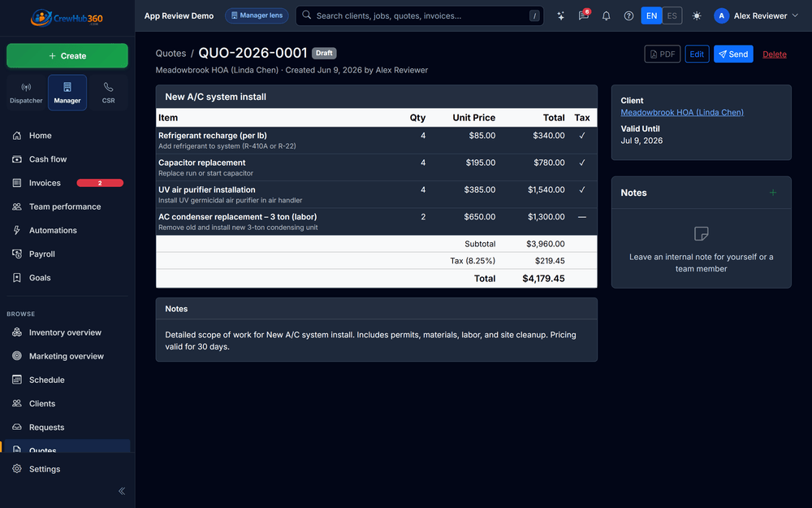Click AC condenser replacement – 3 ton (labor)
Viewport: 812px width, 508px height.
click(x=237, y=217)
